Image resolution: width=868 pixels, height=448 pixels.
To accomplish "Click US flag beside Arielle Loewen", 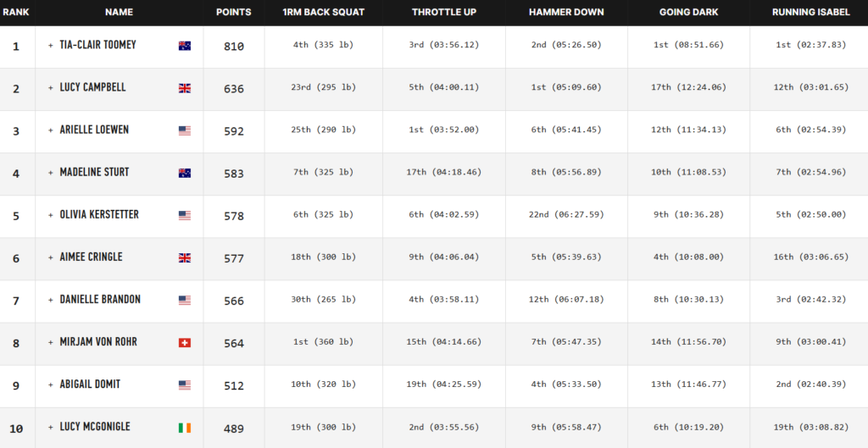I will click(184, 130).
